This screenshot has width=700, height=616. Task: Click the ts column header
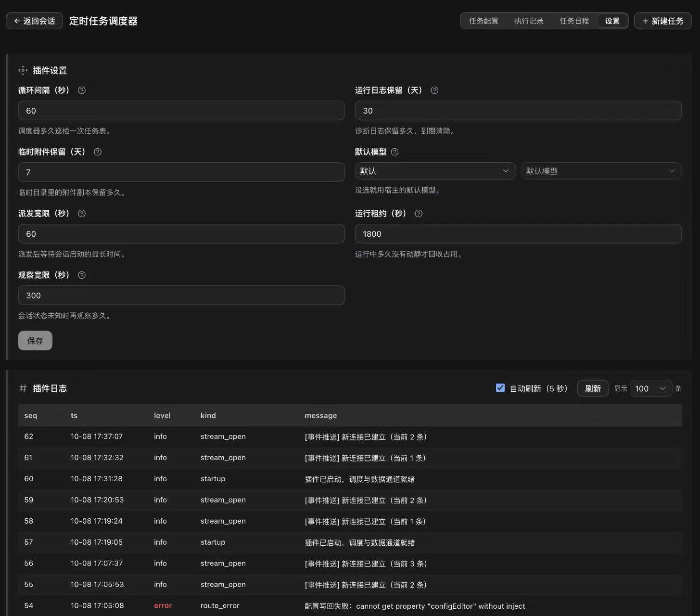click(74, 416)
